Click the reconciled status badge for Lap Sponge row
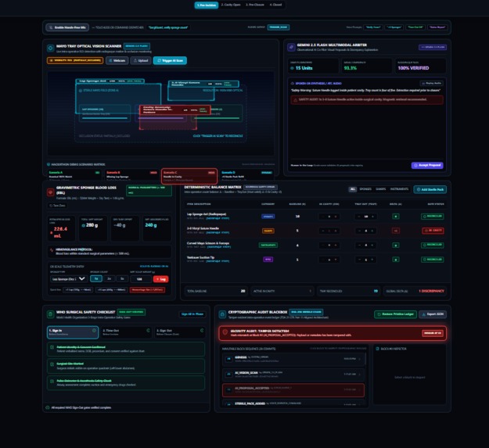The height and width of the screenshot is (448, 489). pyautogui.click(x=432, y=217)
